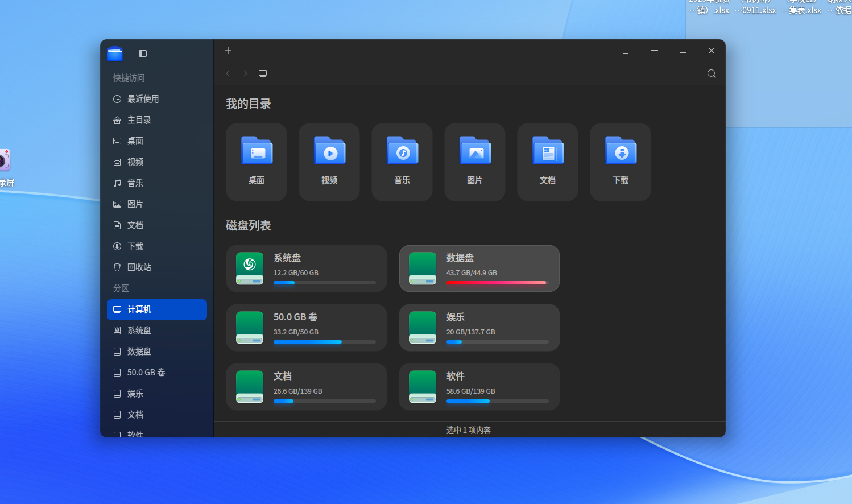
Task: Open the 录屏 desktop icon
Action: pyautogui.click(x=5, y=168)
